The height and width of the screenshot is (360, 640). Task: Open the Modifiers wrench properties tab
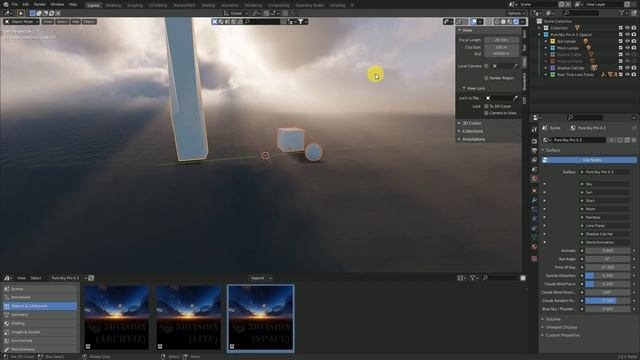coord(534,200)
